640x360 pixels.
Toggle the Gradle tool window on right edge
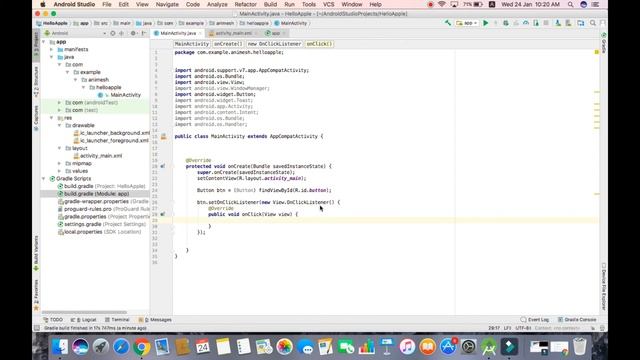tap(604, 42)
